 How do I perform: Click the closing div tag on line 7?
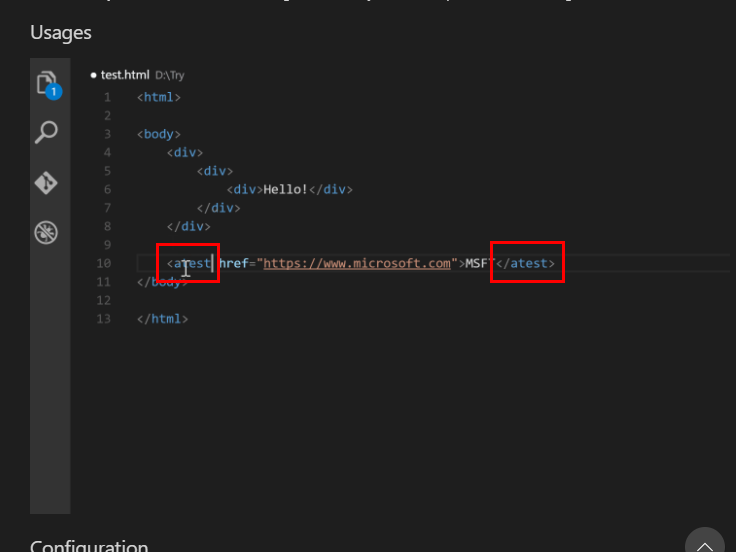tap(219, 208)
